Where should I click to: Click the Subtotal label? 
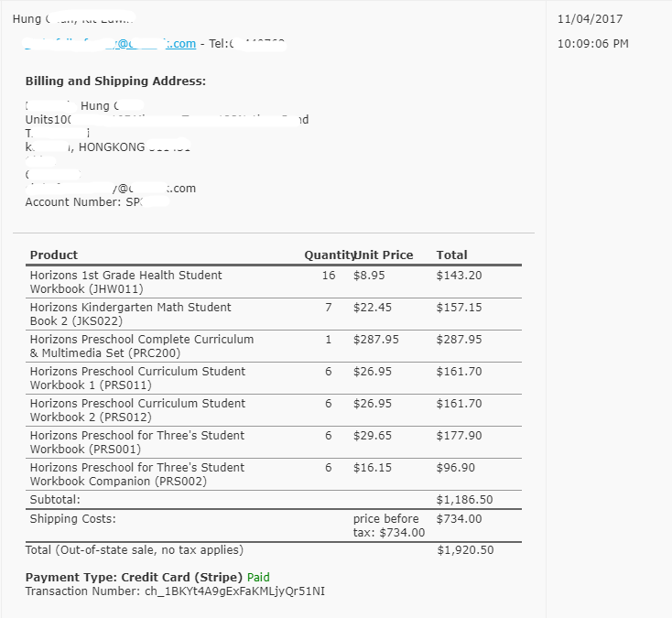coord(55,500)
